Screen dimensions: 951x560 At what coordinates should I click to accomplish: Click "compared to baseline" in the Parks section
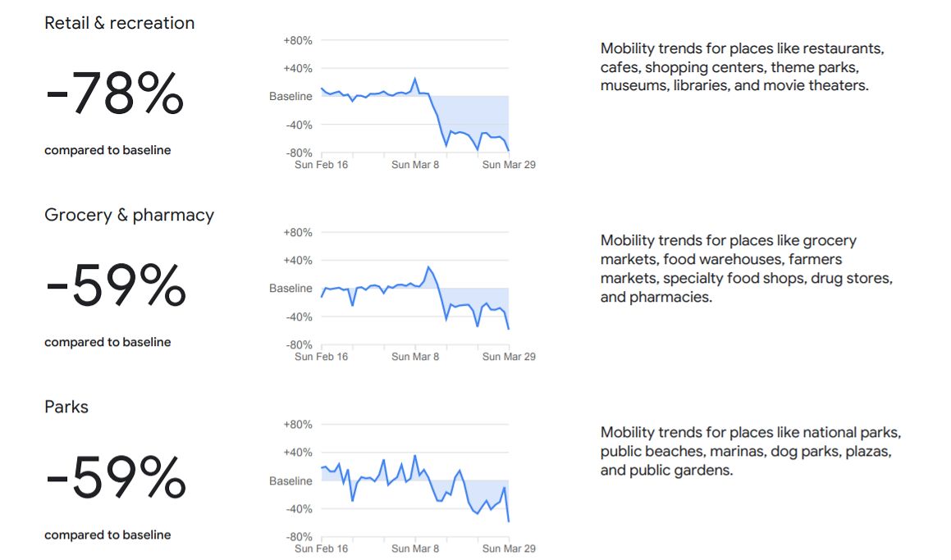[107, 535]
